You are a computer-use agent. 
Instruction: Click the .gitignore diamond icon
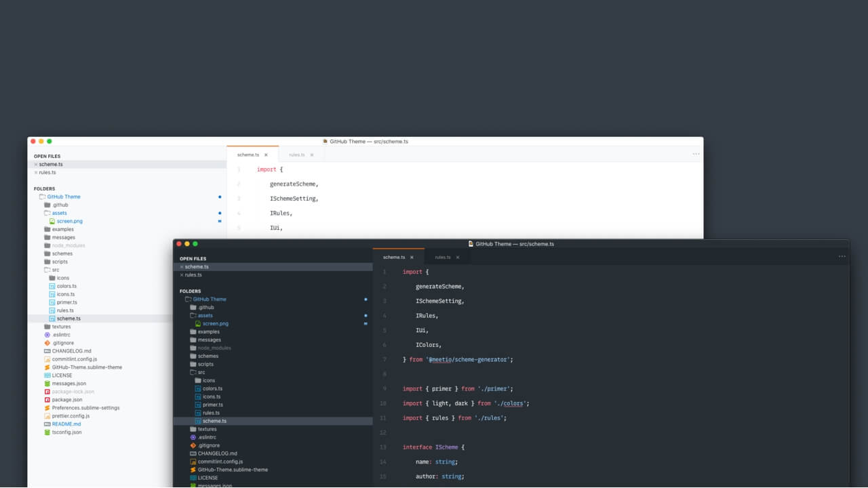point(192,445)
